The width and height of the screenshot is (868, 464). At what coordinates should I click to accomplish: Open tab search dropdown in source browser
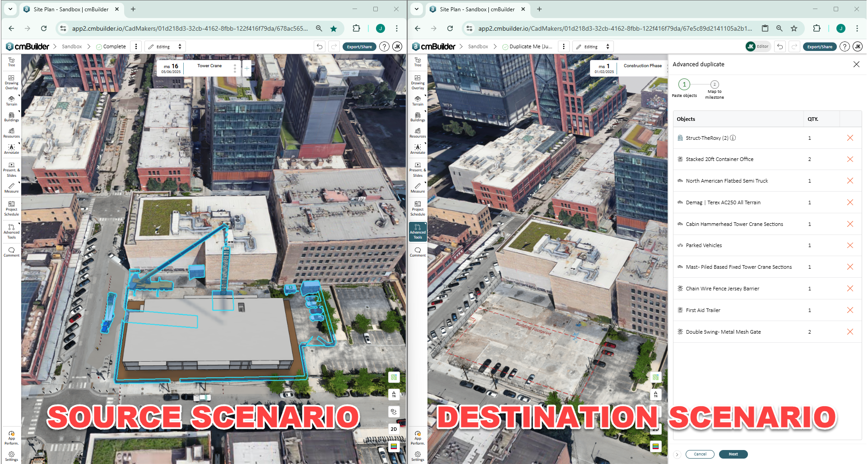click(x=10, y=9)
